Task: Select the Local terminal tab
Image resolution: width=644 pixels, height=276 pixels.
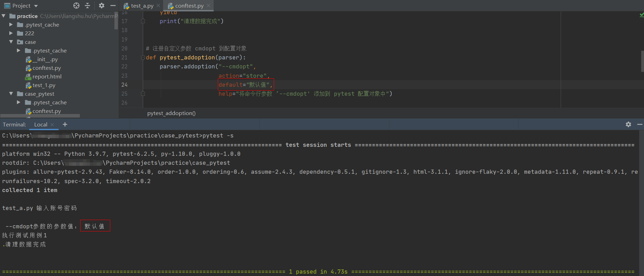Action: (41, 124)
